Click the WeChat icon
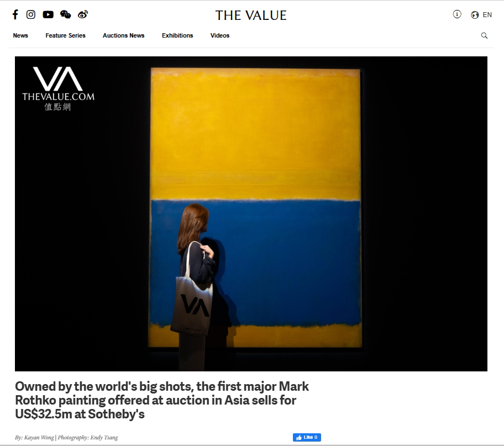The height and width of the screenshot is (446, 504). point(66,14)
